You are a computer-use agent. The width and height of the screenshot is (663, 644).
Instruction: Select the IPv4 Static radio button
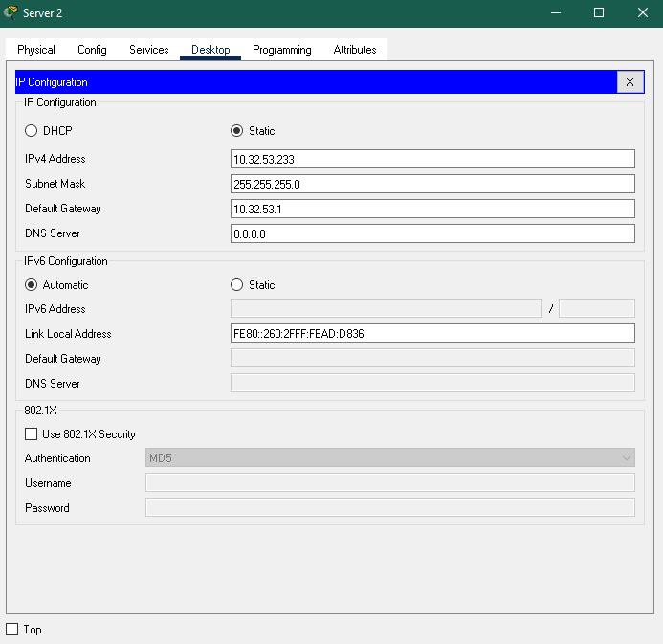pyautogui.click(x=237, y=131)
